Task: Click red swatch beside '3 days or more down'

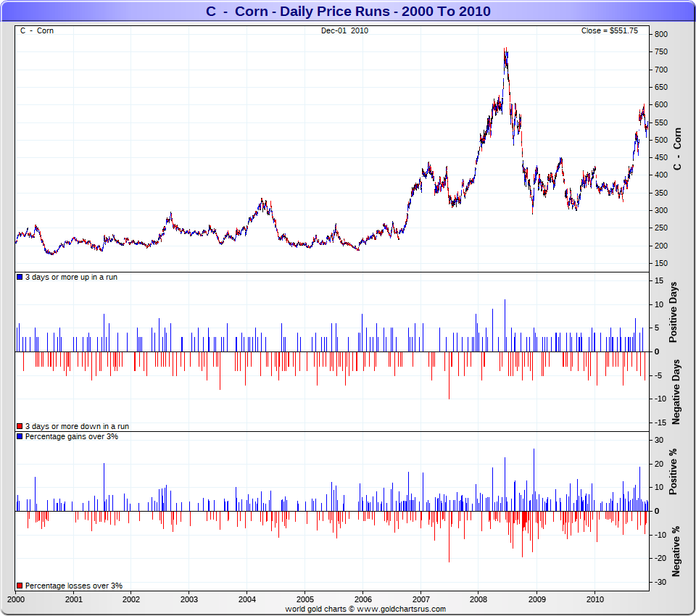Action: (x=20, y=427)
